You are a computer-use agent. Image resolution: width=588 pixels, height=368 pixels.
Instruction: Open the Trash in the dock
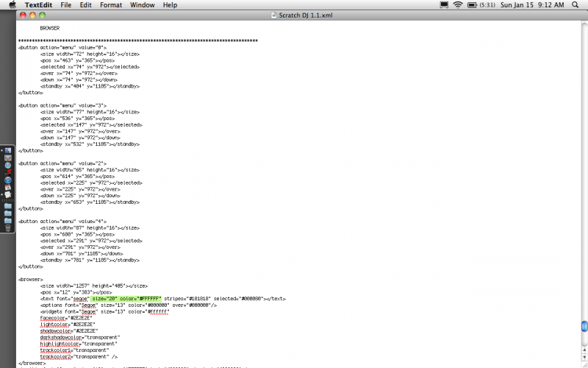(8, 227)
